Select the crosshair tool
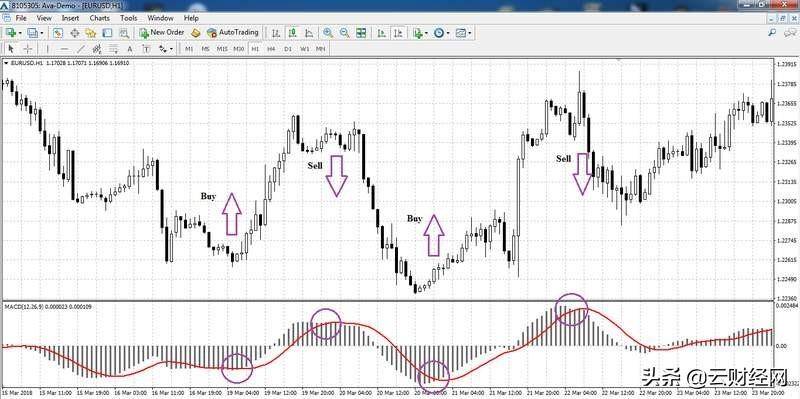Viewport: 800px width, 399px height. (28, 49)
